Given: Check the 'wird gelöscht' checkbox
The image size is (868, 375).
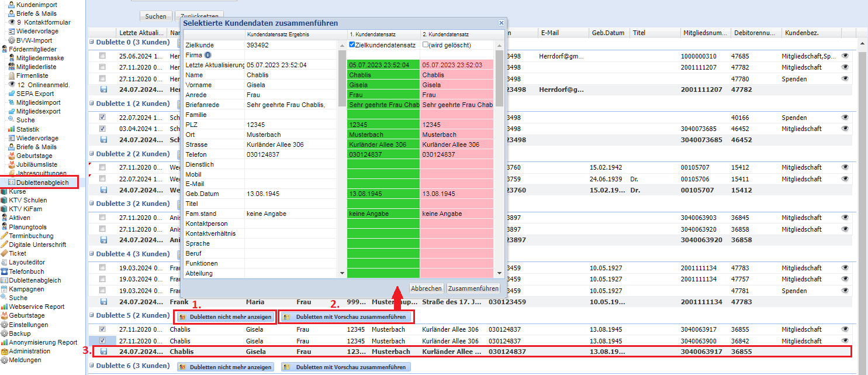Looking at the screenshot, I should 426,44.
